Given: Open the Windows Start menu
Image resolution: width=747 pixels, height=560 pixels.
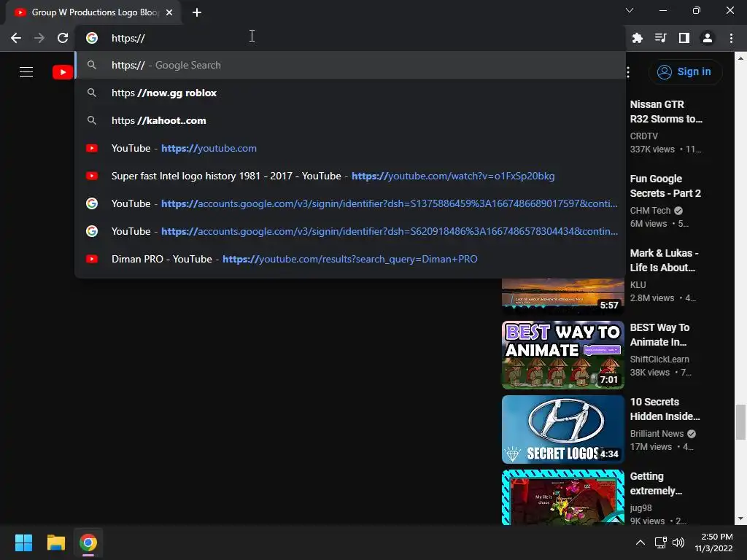Looking at the screenshot, I should 23,542.
